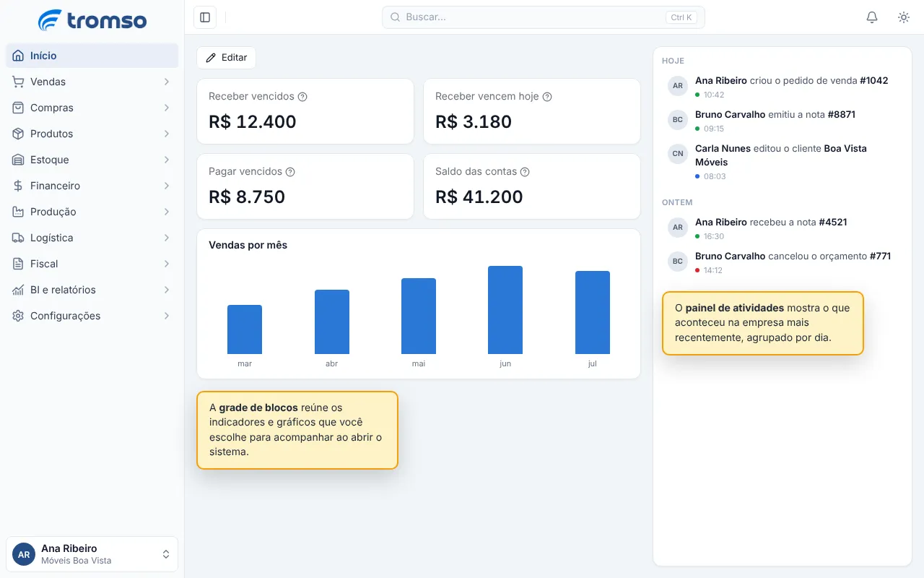Click the R$ 12.400 overdue receivables value
This screenshot has width=924, height=578.
[253, 122]
